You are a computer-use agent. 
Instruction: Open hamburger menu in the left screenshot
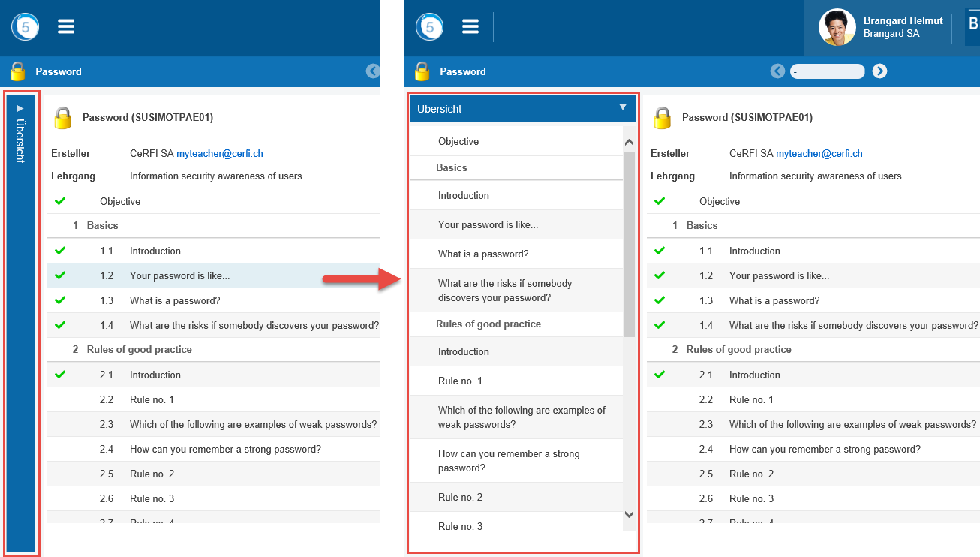tap(66, 27)
